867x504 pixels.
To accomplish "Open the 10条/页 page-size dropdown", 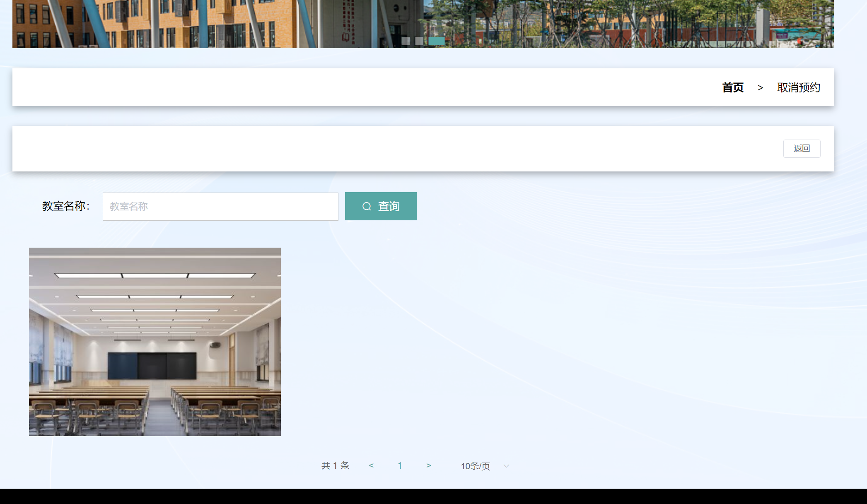I will pyautogui.click(x=475, y=466).
